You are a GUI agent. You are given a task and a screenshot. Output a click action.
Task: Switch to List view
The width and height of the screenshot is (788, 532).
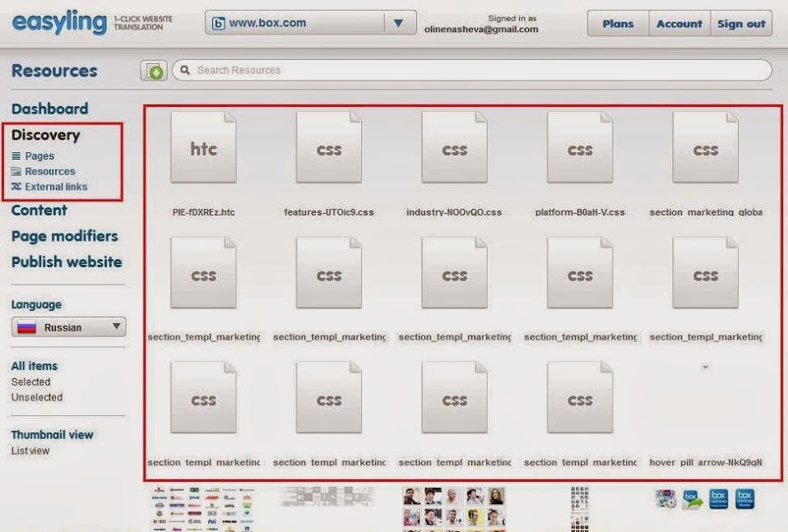(30, 451)
